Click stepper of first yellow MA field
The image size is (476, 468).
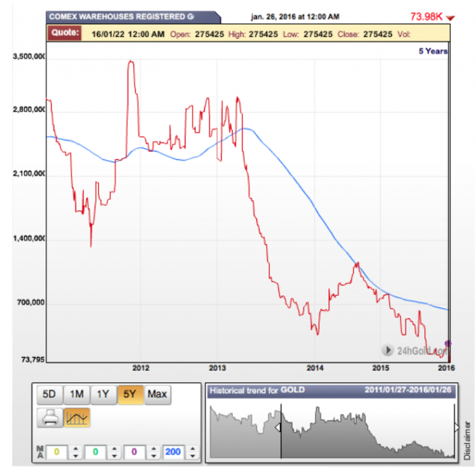tap(75, 451)
